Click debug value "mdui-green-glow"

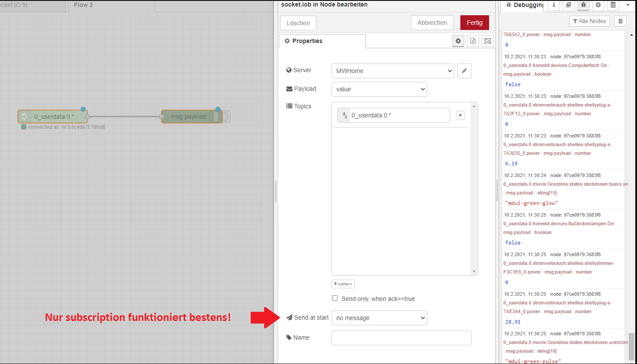[531, 203]
